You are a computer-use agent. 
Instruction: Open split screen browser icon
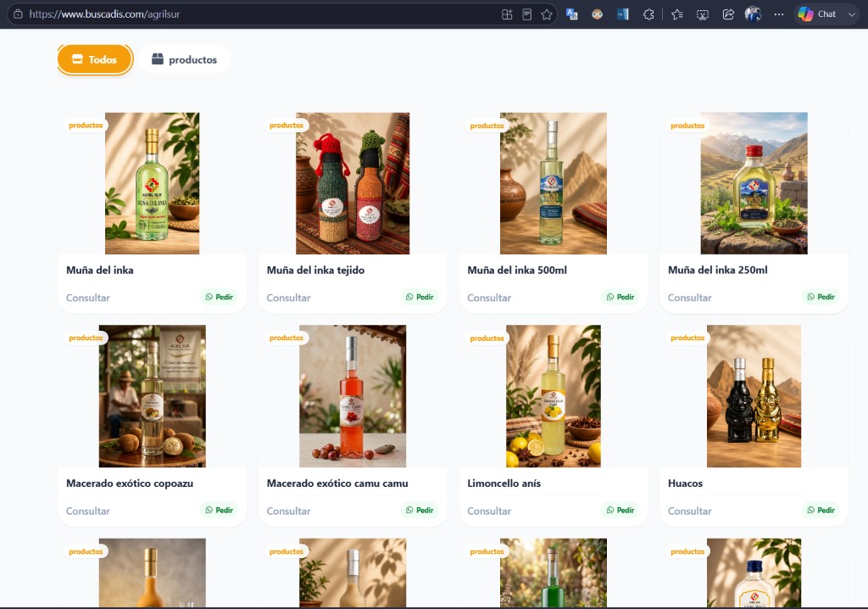(507, 14)
